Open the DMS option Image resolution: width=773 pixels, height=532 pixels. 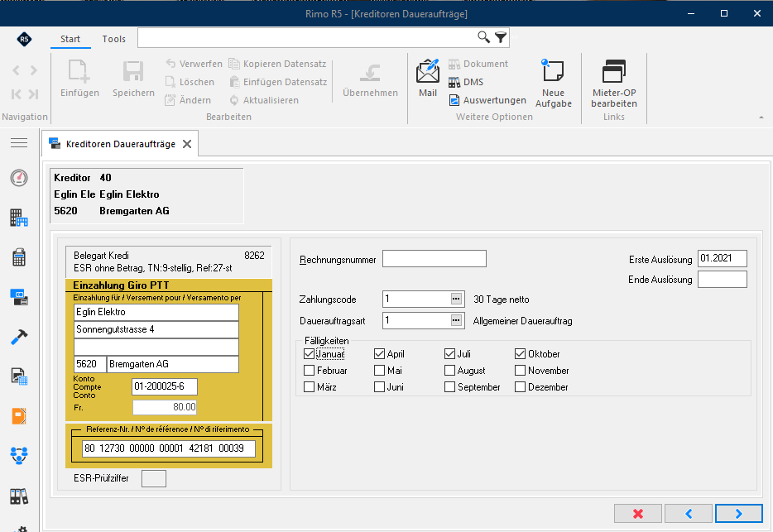(x=466, y=82)
